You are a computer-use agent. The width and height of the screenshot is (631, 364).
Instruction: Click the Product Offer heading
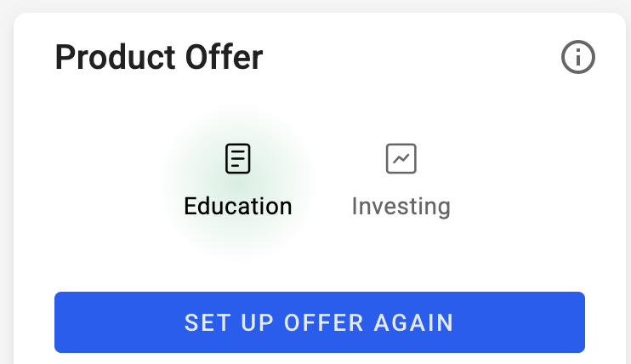click(159, 57)
